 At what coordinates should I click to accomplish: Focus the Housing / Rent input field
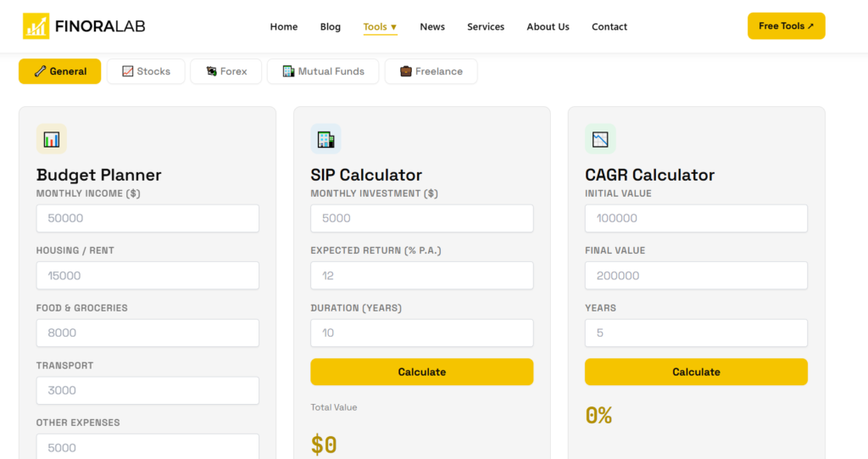pos(147,276)
